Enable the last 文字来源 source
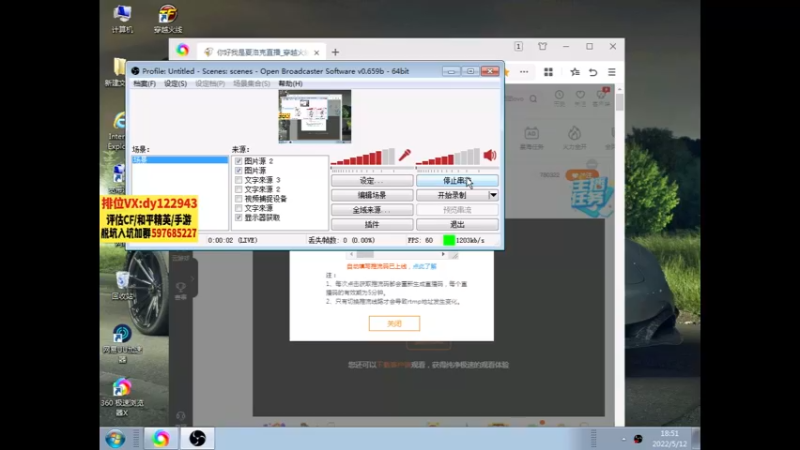The image size is (800, 450). coord(238,208)
